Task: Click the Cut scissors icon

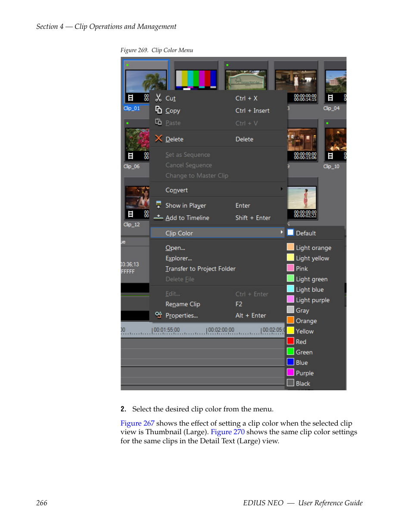Action: point(159,98)
